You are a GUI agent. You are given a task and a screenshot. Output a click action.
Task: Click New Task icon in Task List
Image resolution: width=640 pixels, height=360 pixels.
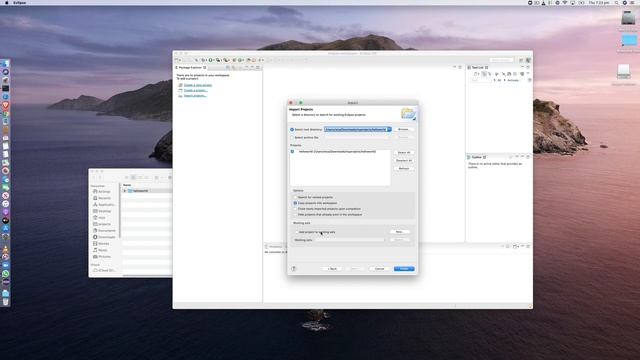coord(475,74)
